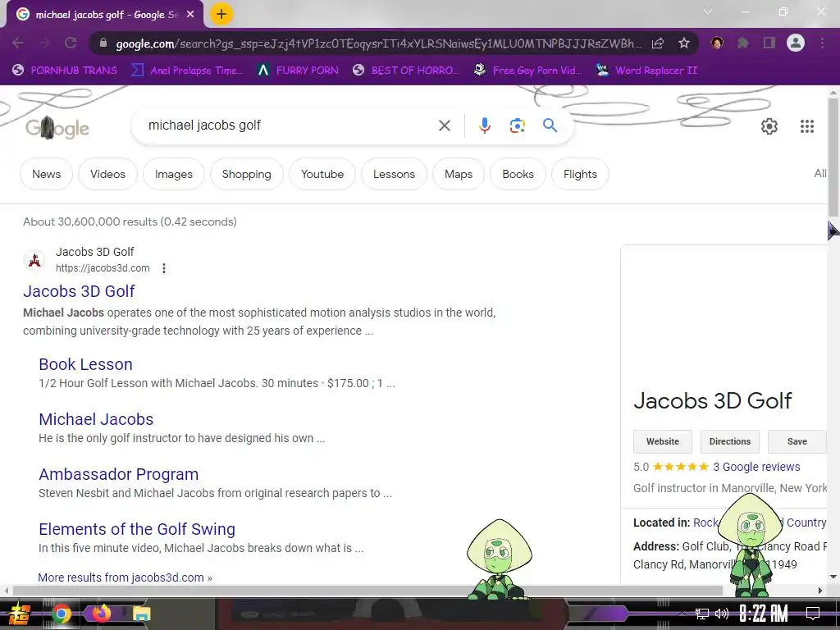Open More results from jacobs3d.com

coord(125,577)
